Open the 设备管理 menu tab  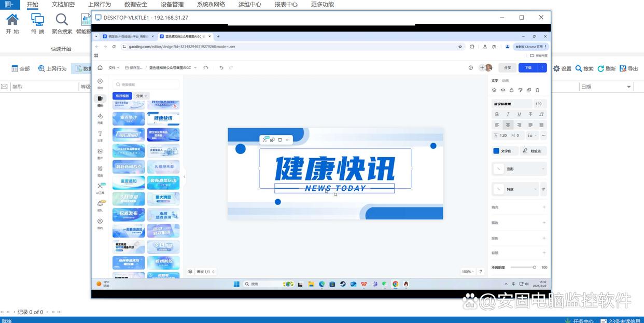(172, 4)
